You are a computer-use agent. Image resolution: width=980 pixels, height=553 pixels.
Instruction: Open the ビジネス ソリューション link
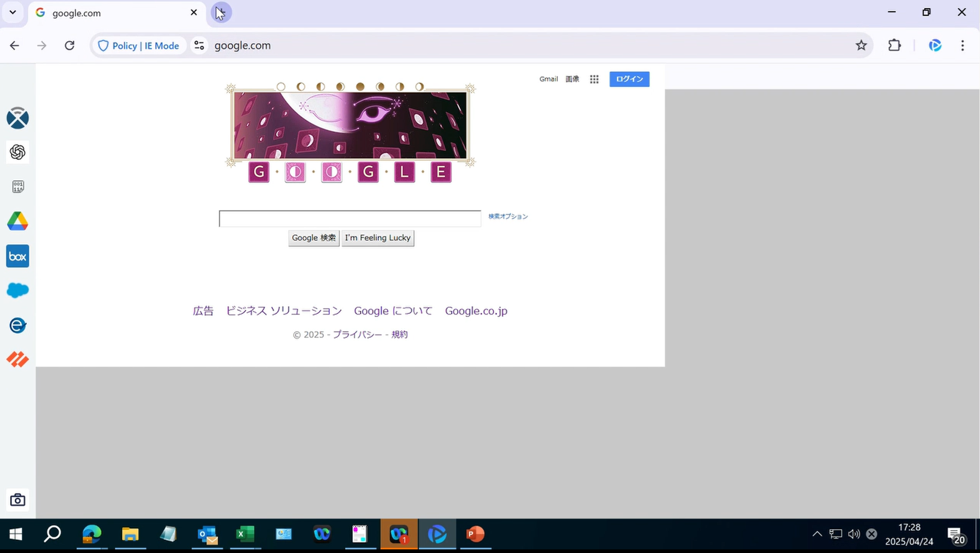coord(284,311)
